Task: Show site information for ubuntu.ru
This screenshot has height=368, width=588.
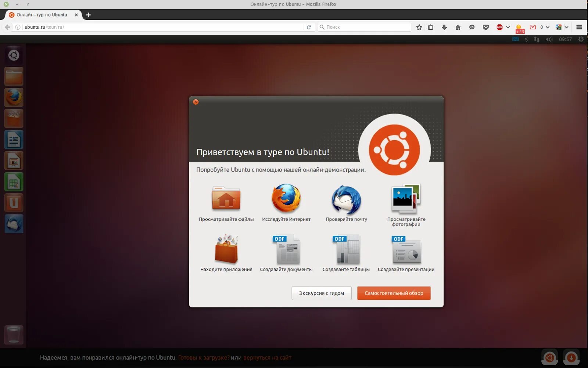Action: 18,27
